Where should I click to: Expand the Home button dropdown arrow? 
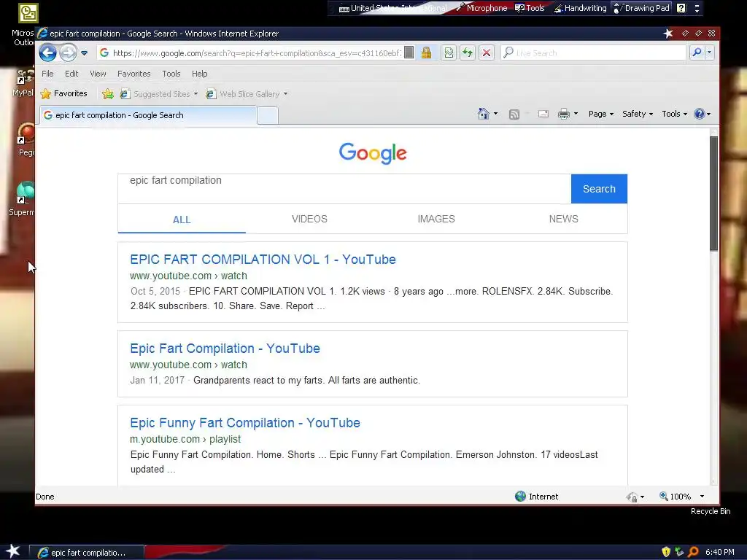[496, 114]
